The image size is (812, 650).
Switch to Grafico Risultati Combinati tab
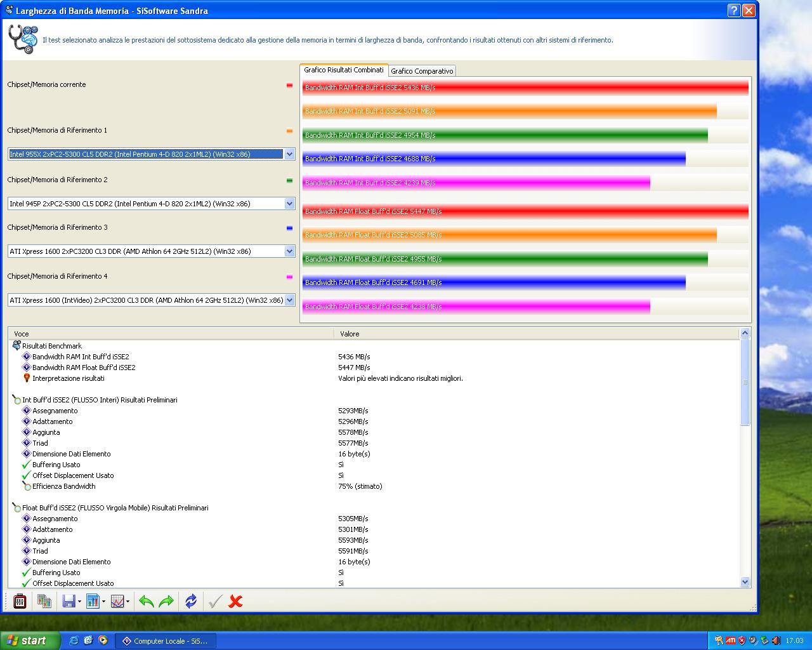[x=344, y=70]
